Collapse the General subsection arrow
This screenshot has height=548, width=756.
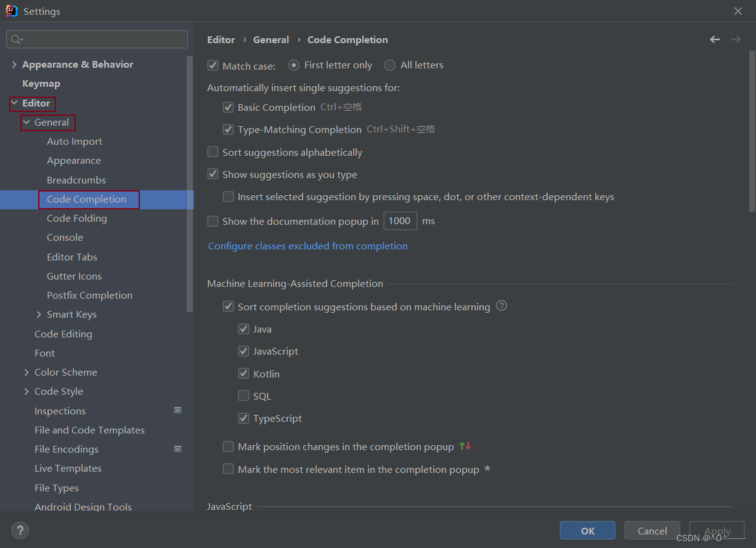(x=26, y=122)
